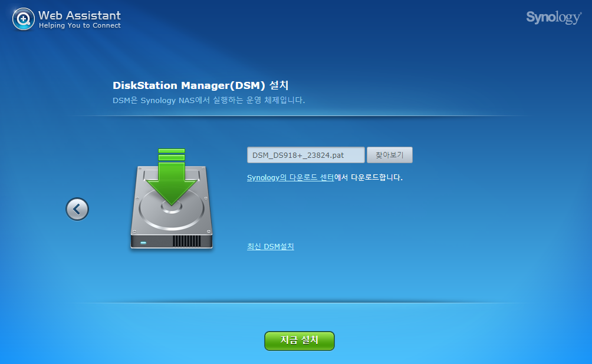This screenshot has width=592, height=364.
Task: Click the DiskStation Manager(DSM) 설치 heading
Action: 200,85
